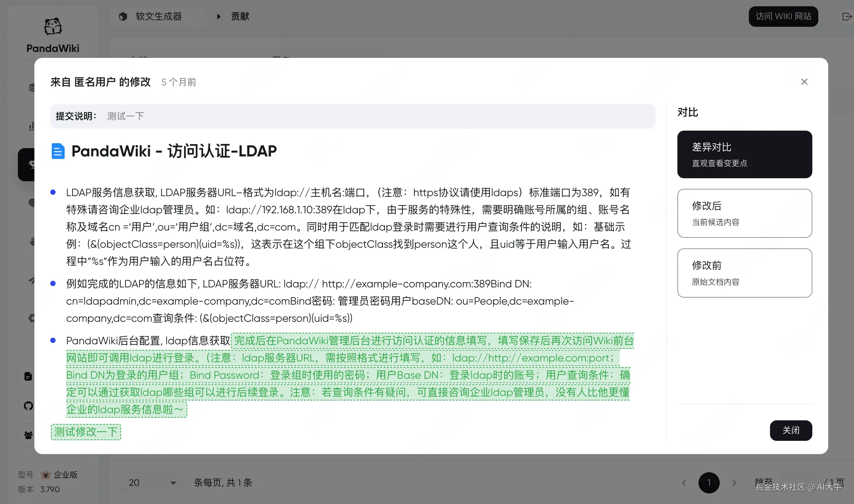
Task: Click page 1 in pagination
Action: [x=709, y=483]
